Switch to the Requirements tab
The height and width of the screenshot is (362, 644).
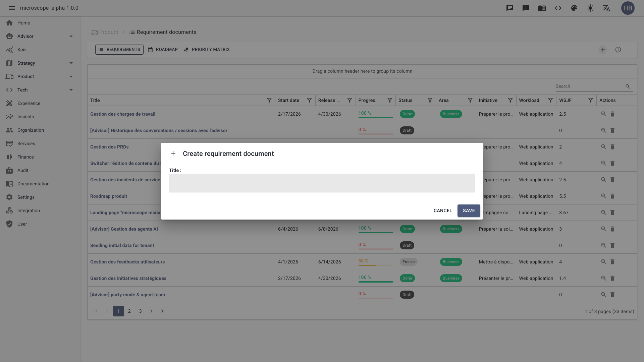tap(119, 50)
